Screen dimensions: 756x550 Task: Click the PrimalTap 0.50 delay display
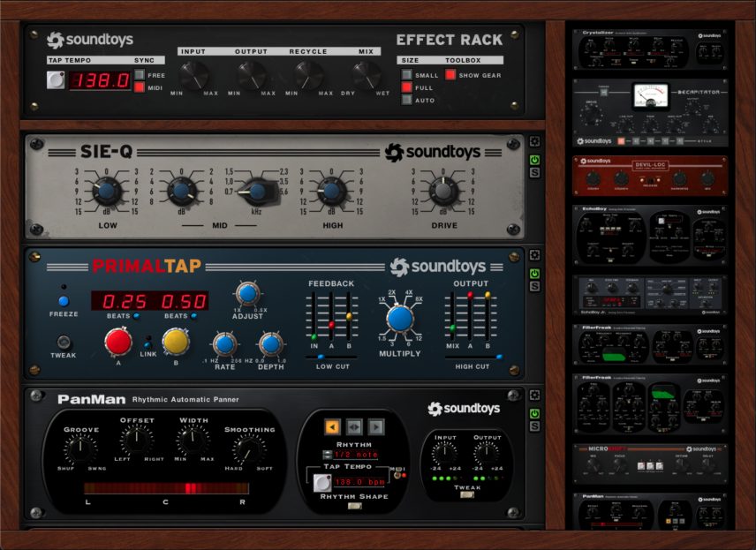tap(183, 301)
